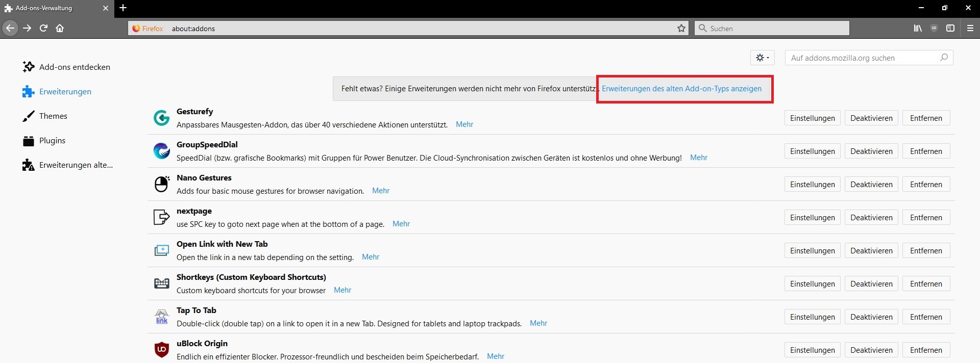Open Einstellungen for Shortkeys extension
This screenshot has width=980, height=363.
812,284
